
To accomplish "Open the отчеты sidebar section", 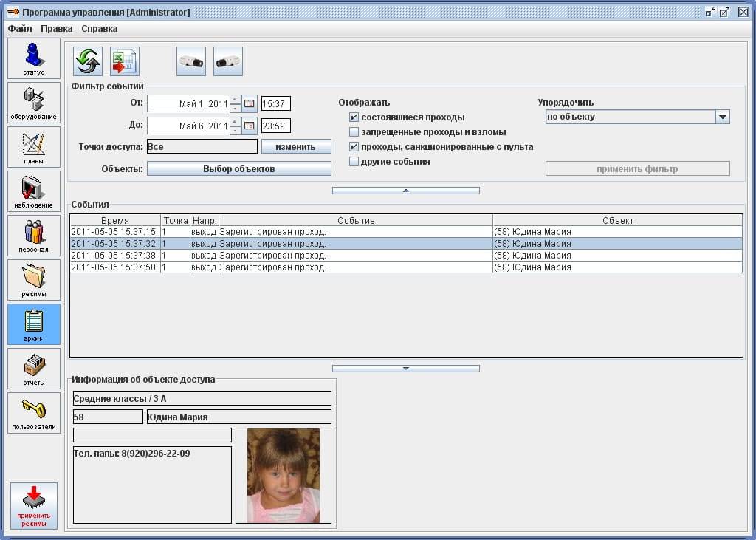I will pos(34,369).
